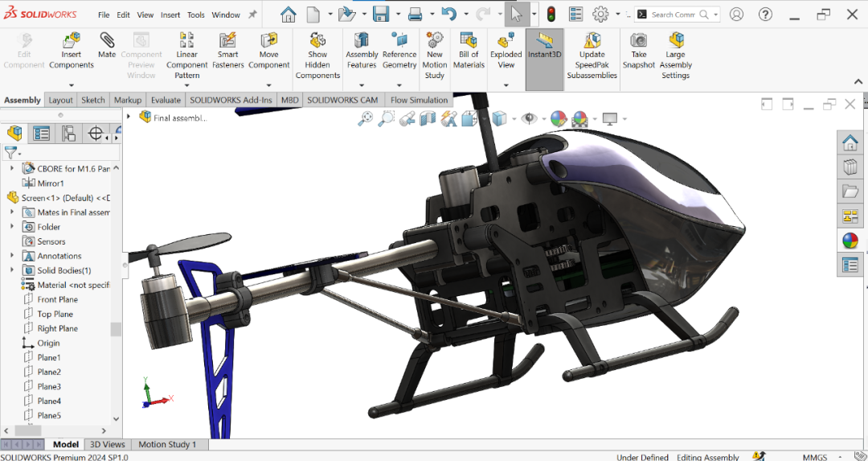This screenshot has width=868, height=461.
Task: Expand the Annotations tree node
Action: coord(12,255)
